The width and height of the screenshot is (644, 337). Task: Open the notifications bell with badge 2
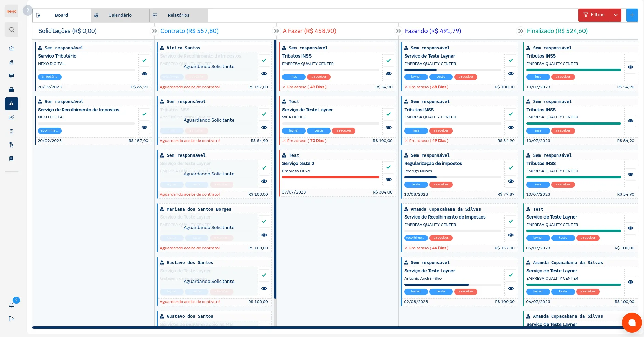[12, 305]
